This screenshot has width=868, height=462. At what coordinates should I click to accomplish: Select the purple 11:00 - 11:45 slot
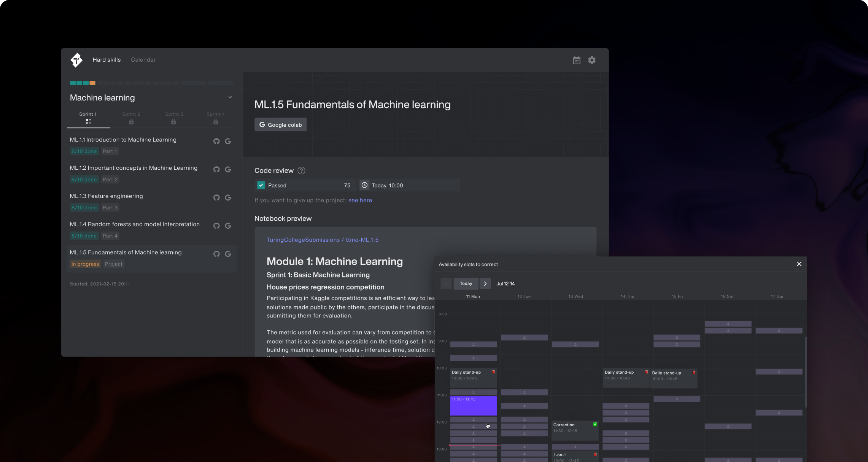[473, 406]
